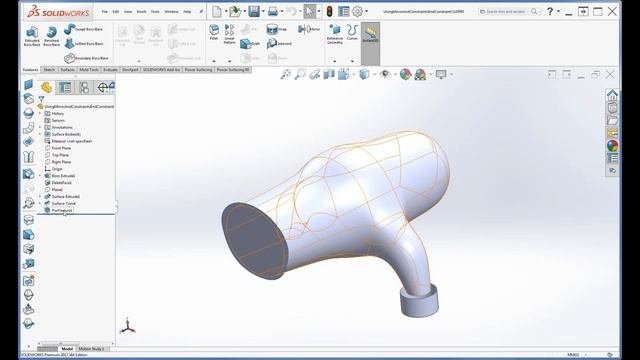Open the Mold Tools tab
640x360 pixels.
pyautogui.click(x=89, y=70)
